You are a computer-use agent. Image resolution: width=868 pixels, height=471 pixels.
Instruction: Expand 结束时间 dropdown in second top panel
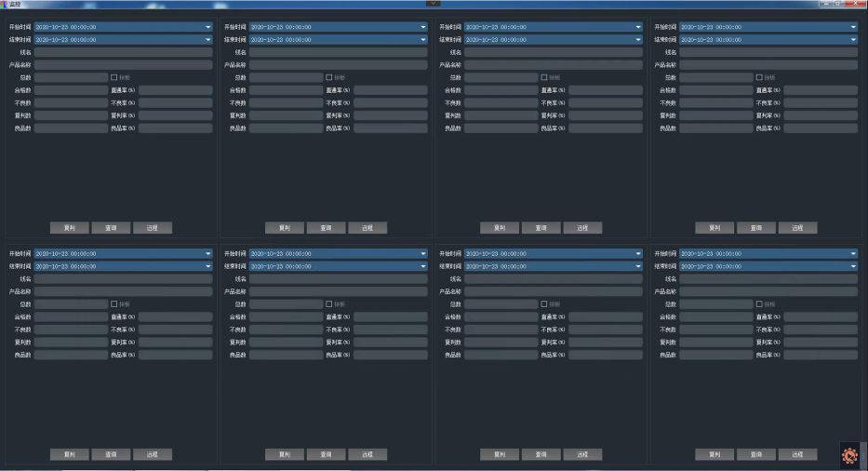click(423, 40)
